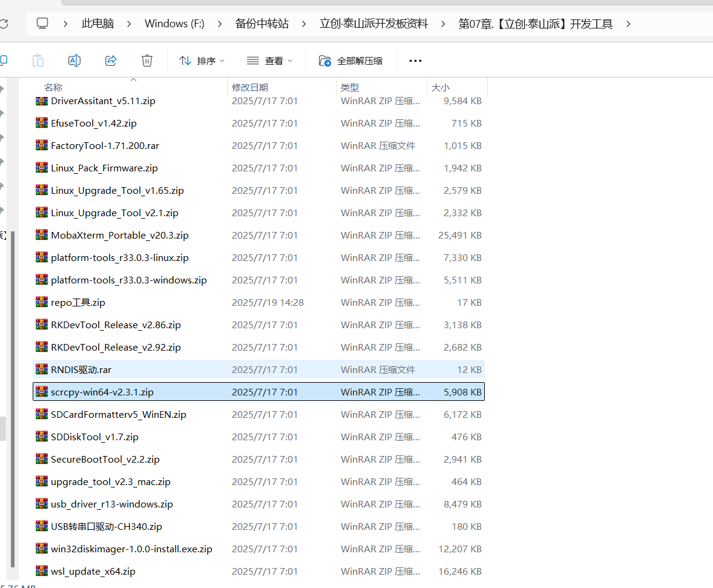Select file scrcpy-win64-v2.3.1.zip
713x588 pixels.
coord(258,392)
